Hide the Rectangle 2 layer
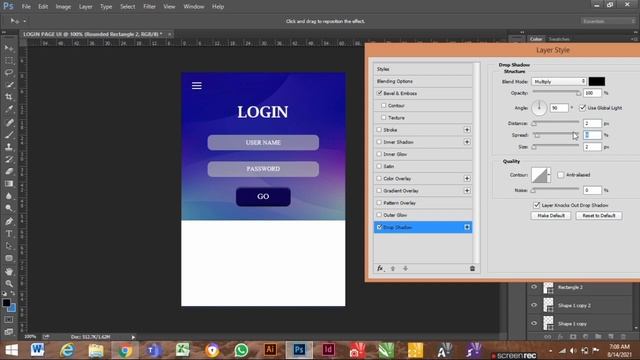The width and height of the screenshot is (640, 360). coord(534,287)
